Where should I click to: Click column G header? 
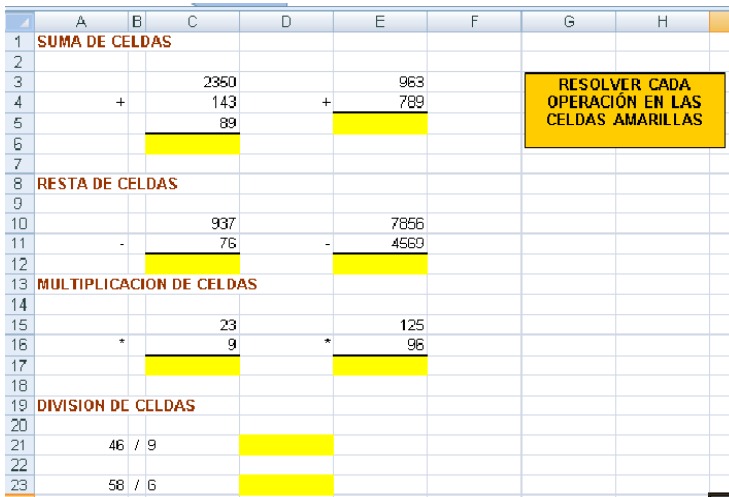(568, 21)
